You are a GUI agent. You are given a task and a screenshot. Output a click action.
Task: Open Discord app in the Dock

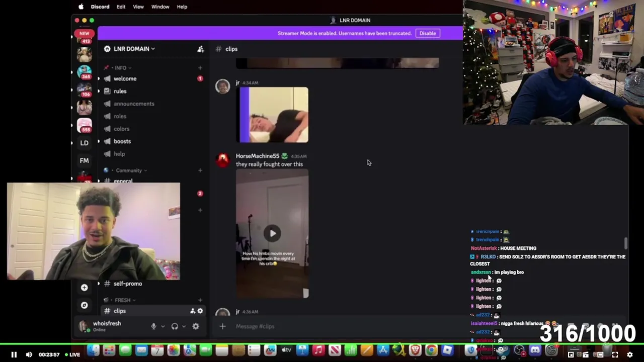535,350
